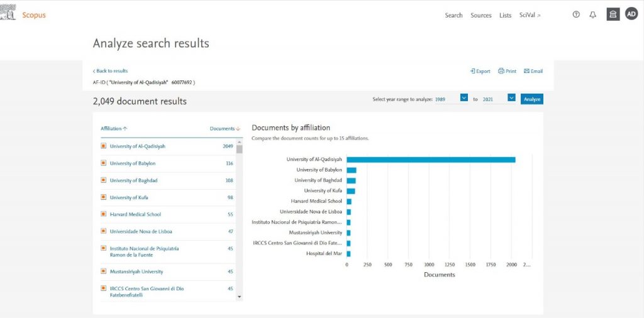Screen dimensions: 644x318
Task: Open Harvard Medical School affiliation link
Action: [136, 214]
